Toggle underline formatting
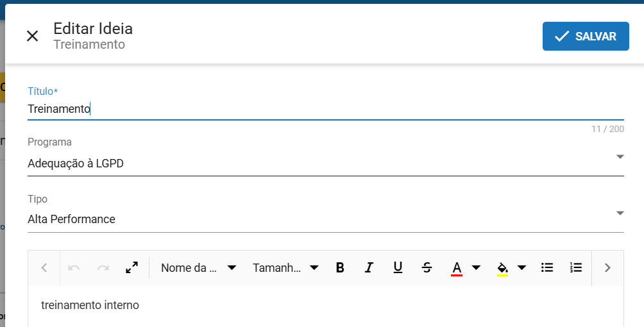Viewport: 644px width, 327px height. (398, 268)
